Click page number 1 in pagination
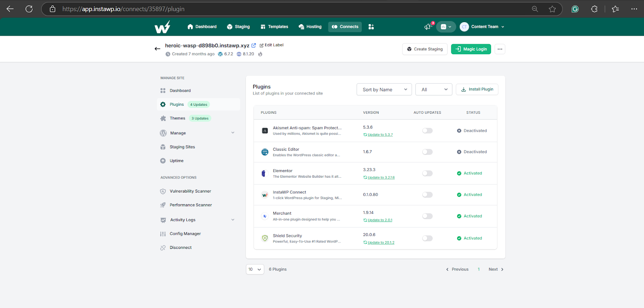 pyautogui.click(x=479, y=269)
